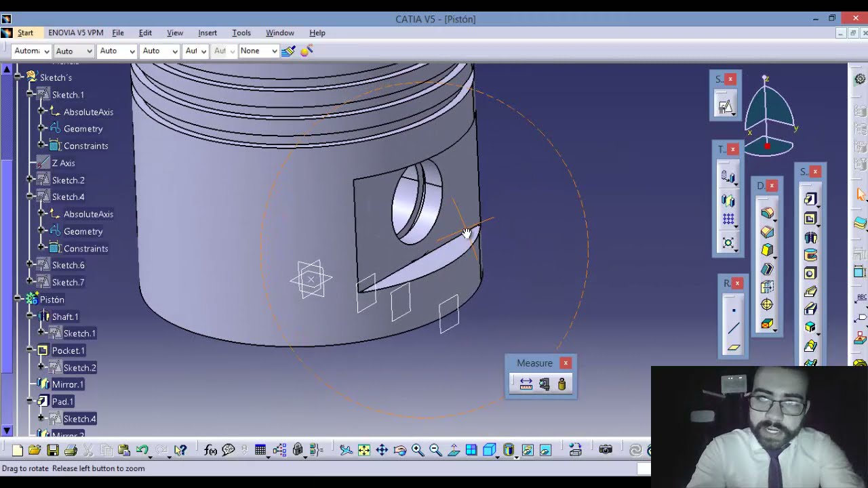This screenshot has height=488, width=868.
Task: Collapse the Sketch's node in tree
Action: (x=18, y=77)
